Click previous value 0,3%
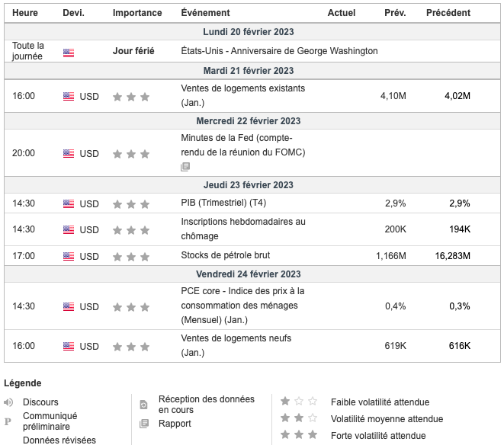This screenshot has height=445, width=504. coord(460,306)
